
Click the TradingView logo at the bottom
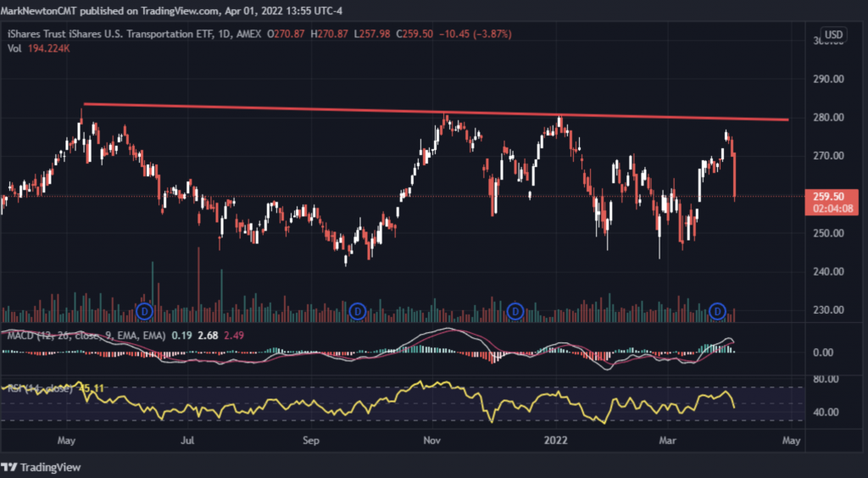click(42, 467)
